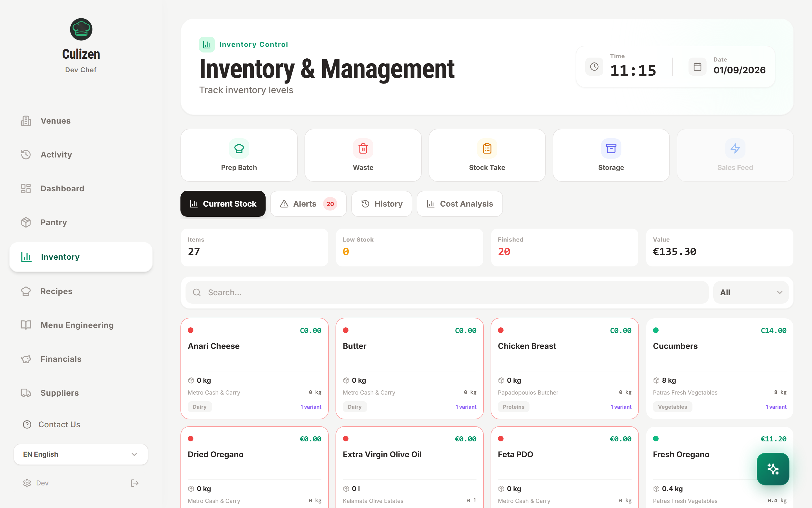
Task: Click the Sales Feed card
Action: pos(735,155)
